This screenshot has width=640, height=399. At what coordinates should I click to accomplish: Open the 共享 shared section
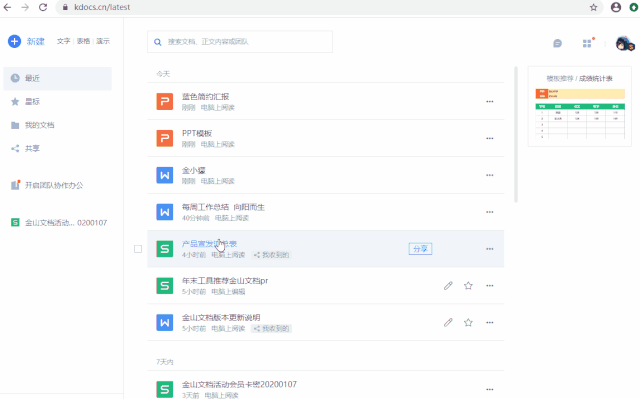click(x=32, y=149)
